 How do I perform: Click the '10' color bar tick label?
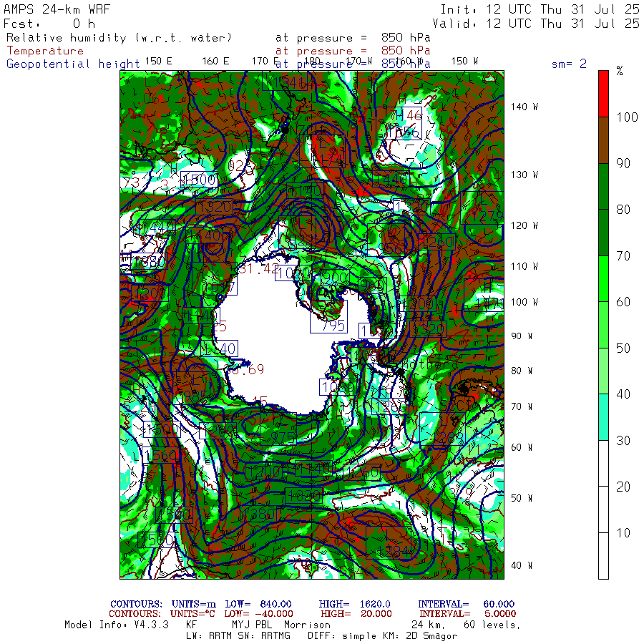[623, 533]
